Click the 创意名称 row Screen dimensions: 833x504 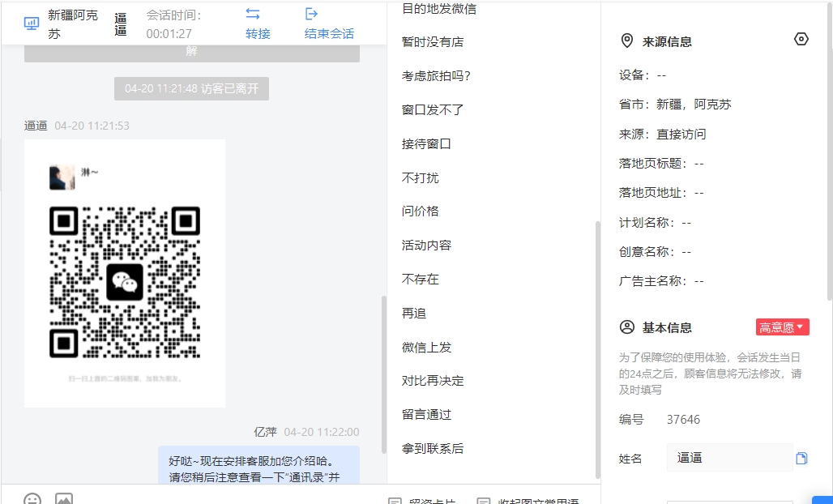click(655, 252)
